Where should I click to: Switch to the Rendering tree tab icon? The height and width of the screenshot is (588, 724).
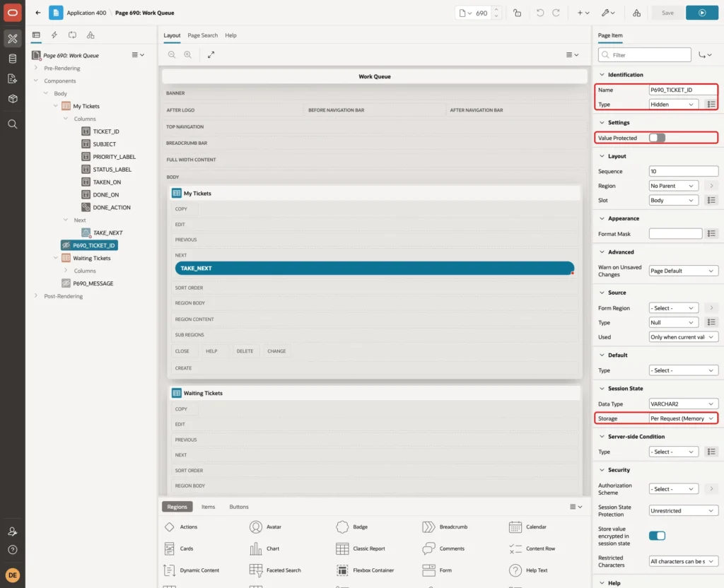pyautogui.click(x=36, y=35)
